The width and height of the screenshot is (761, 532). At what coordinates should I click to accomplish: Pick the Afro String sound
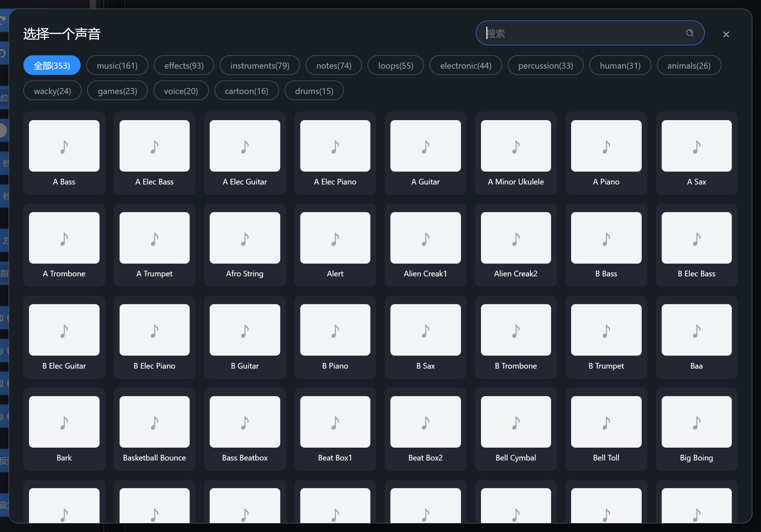(x=245, y=245)
